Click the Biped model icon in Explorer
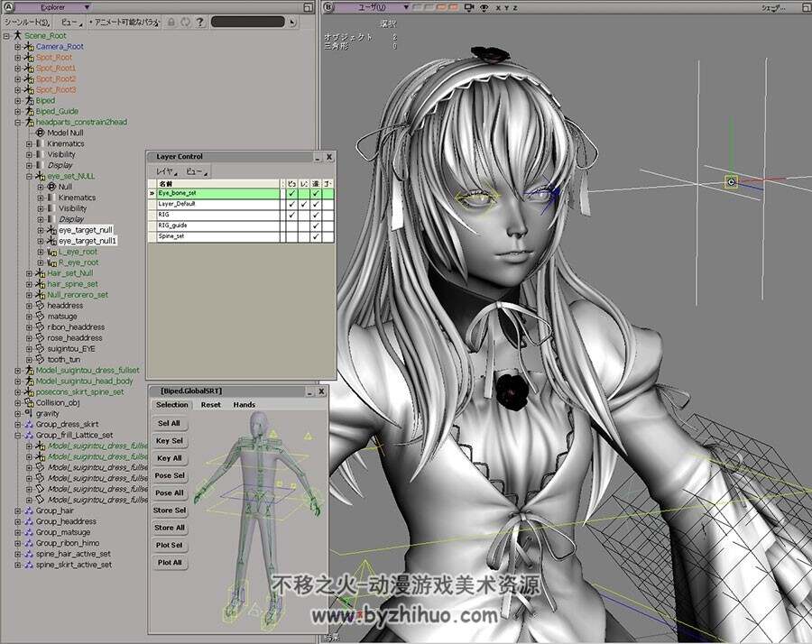Screen dimensions: 812x644 coord(29,100)
